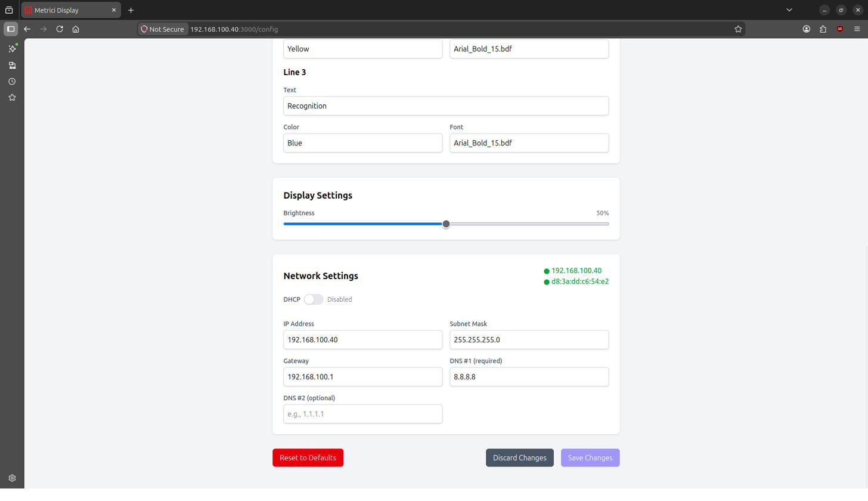868x501 pixels.
Task: Click the brightness slider handle
Action: 446,224
